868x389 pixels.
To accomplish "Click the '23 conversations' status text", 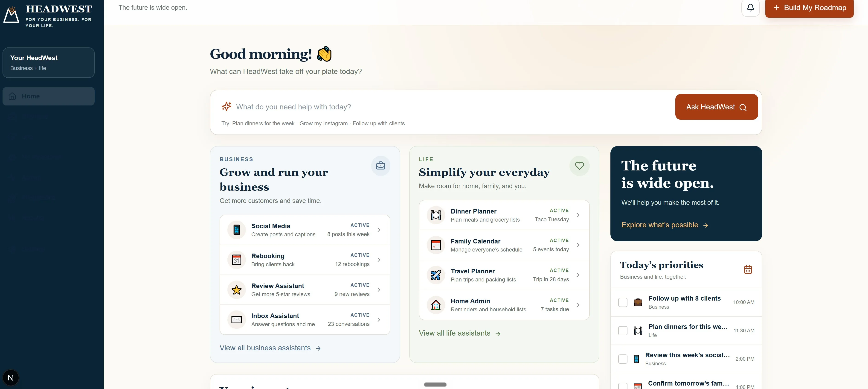I will [348, 324].
